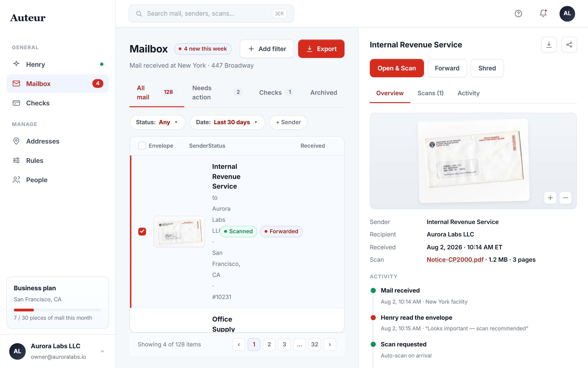Open Addresses in the sidebar
The image size is (588, 368).
[58, 141]
